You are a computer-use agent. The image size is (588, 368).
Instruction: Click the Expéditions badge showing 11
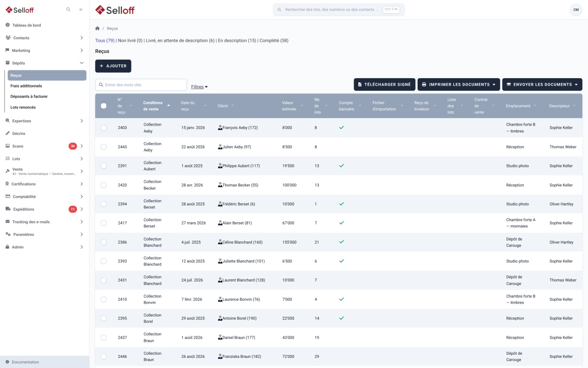click(73, 209)
